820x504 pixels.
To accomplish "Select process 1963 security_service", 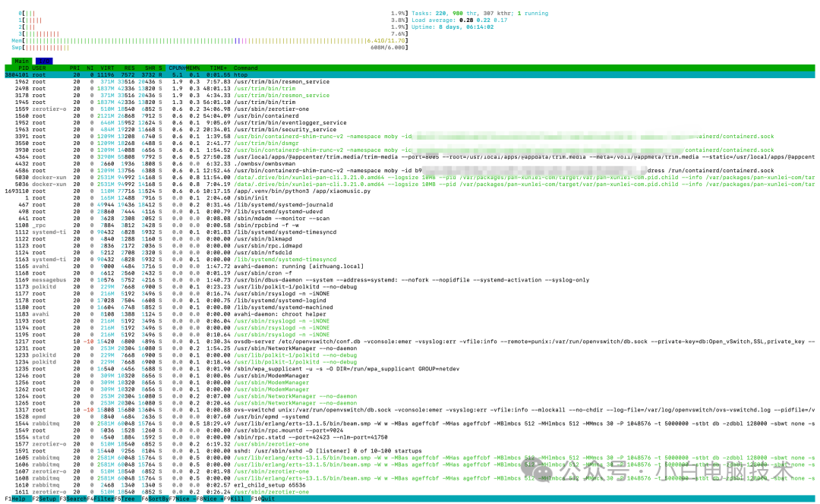I will pyautogui.click(x=410, y=130).
